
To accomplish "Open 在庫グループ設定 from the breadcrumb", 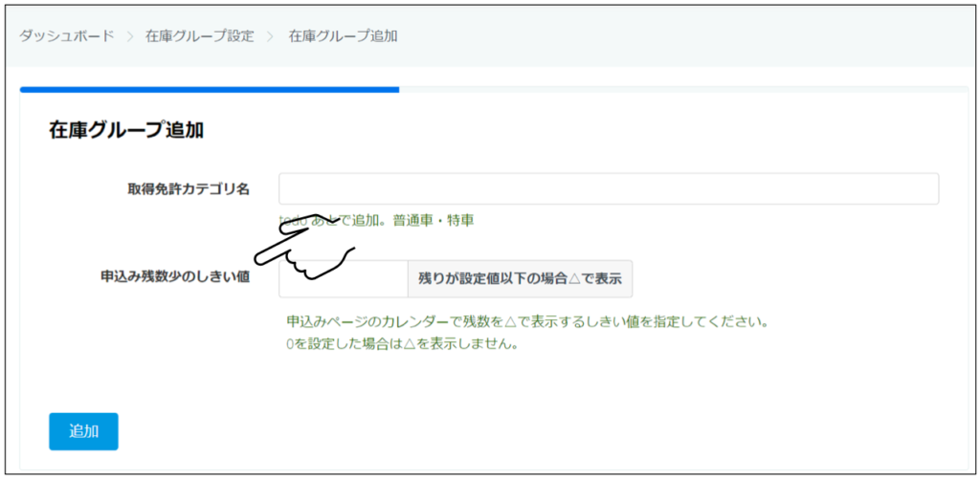I will pyautogui.click(x=199, y=36).
